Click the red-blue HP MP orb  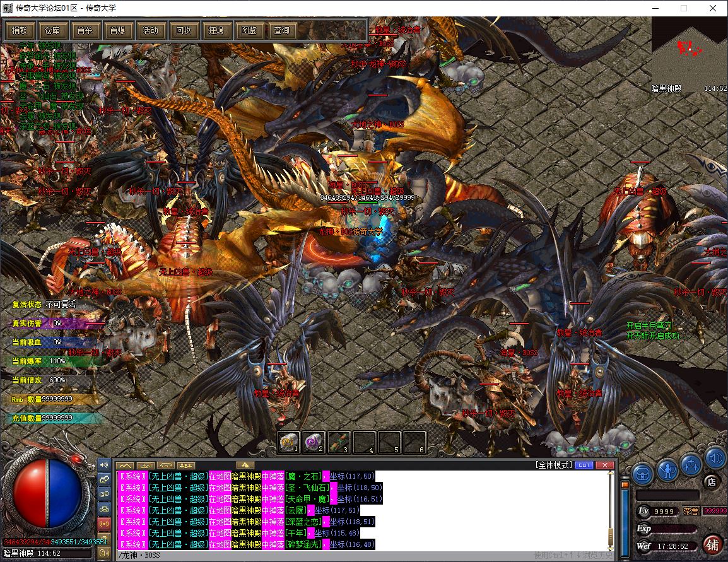coord(47,493)
